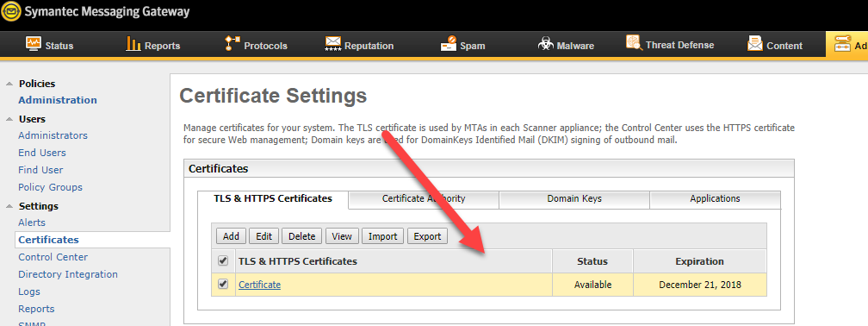Viewport: 868px width, 326px height.
Task: Open the Administrators sidebar link
Action: (x=53, y=135)
